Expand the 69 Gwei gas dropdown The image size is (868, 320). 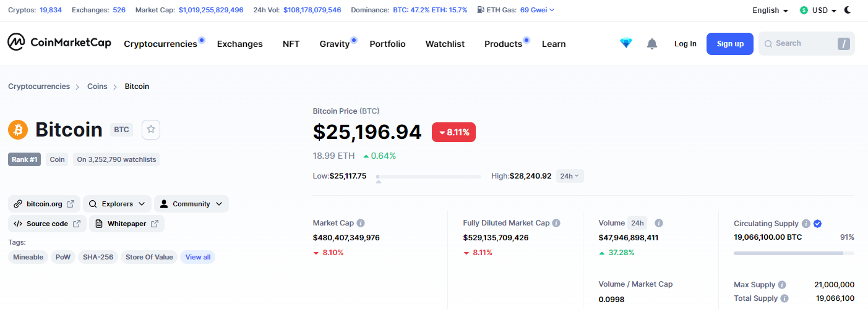tap(538, 10)
